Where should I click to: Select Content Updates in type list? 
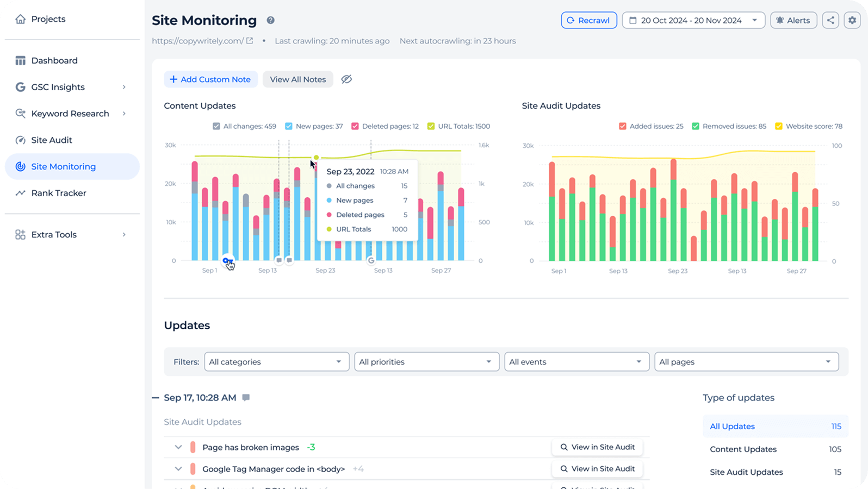click(x=743, y=449)
